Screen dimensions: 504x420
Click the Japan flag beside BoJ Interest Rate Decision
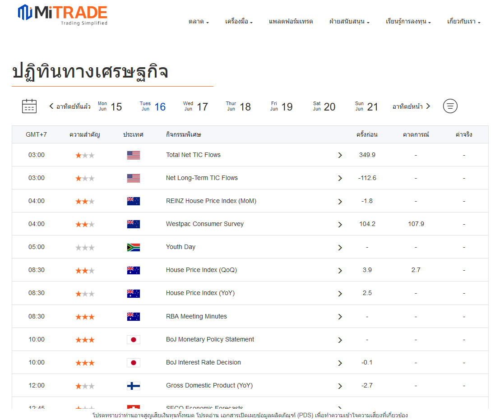point(134,363)
